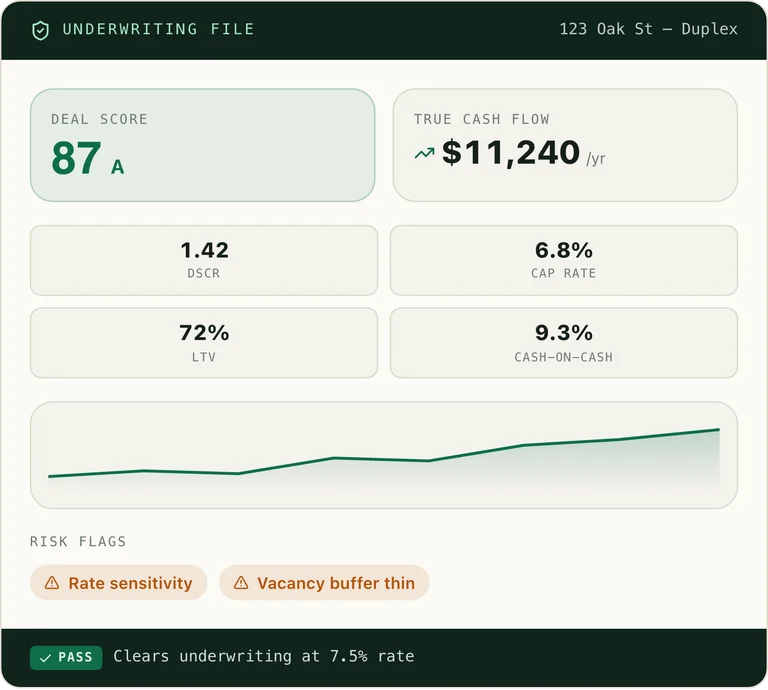Click 'Clears underwriting at 7.5% rate' text
Image resolution: width=768 pixels, height=690 pixels.
pyautogui.click(x=264, y=656)
